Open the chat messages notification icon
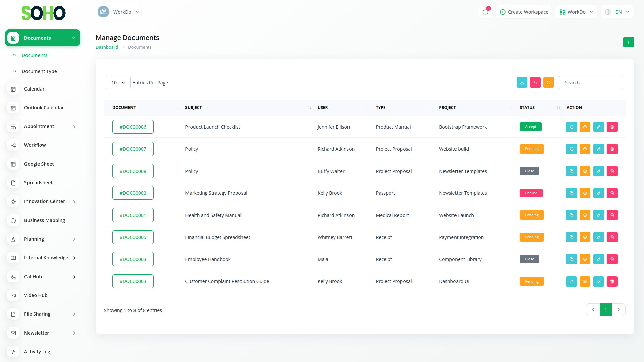 [x=485, y=12]
